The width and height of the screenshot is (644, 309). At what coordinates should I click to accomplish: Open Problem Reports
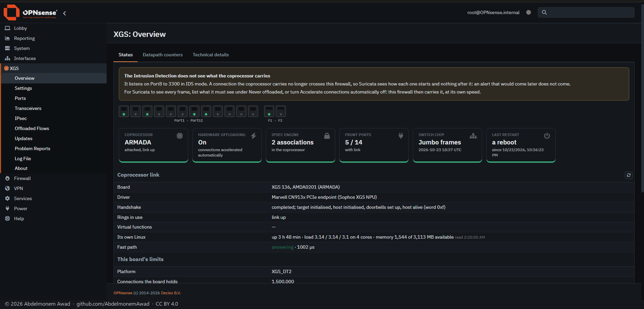pos(54,148)
